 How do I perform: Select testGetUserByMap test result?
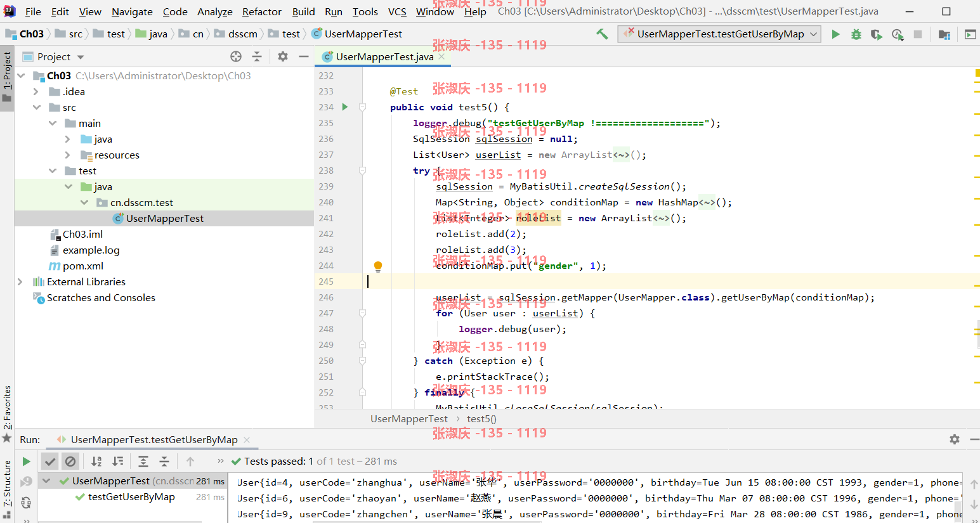pos(131,497)
